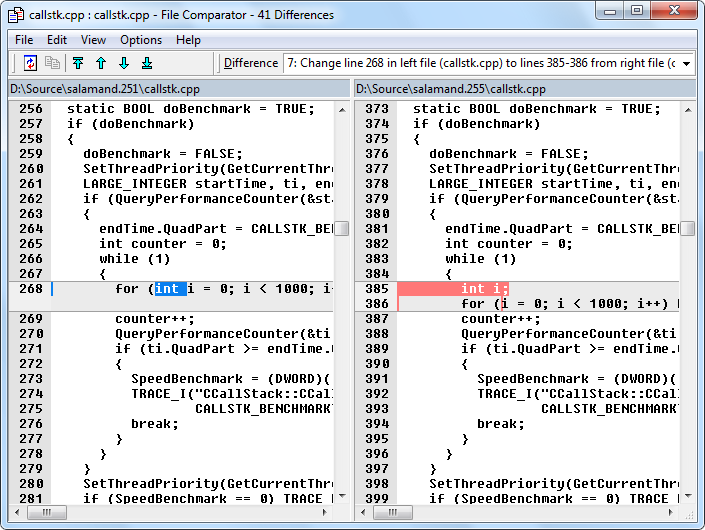Screen dimensions: 705x530
Task: Click the File Comparator app icon in title bar
Action: click(16, 15)
